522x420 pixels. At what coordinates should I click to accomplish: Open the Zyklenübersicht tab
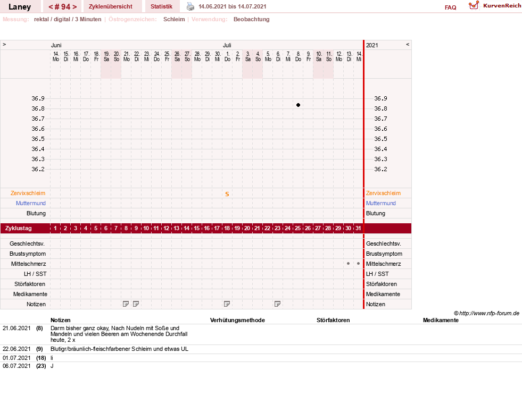(111, 6)
